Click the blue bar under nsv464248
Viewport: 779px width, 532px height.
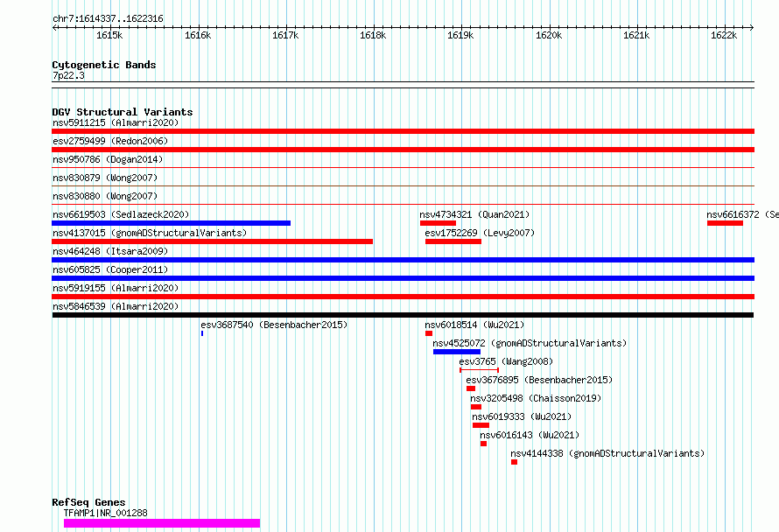[x=403, y=260]
